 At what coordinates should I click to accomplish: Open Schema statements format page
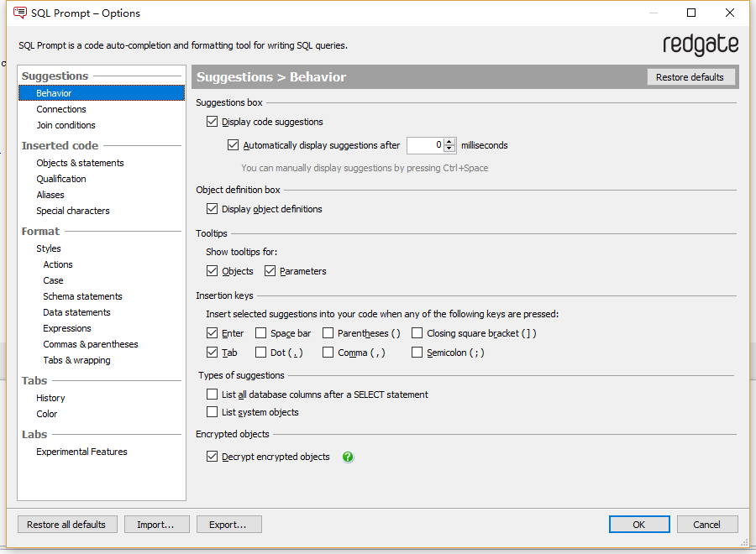pos(82,296)
